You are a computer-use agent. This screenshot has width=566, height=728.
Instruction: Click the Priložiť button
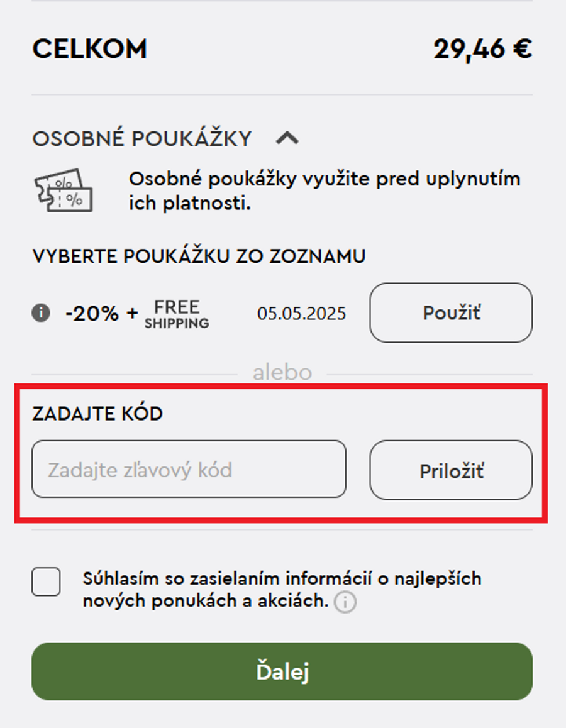pyautogui.click(x=451, y=470)
